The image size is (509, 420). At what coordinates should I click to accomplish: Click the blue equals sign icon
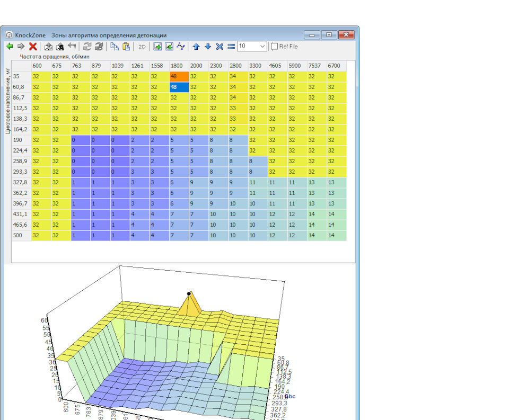coord(231,47)
